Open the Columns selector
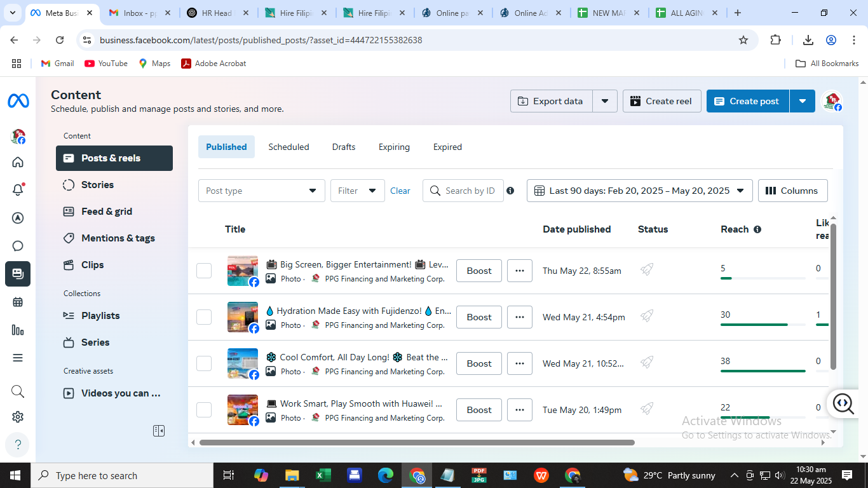The image size is (868, 488). pyautogui.click(x=793, y=191)
